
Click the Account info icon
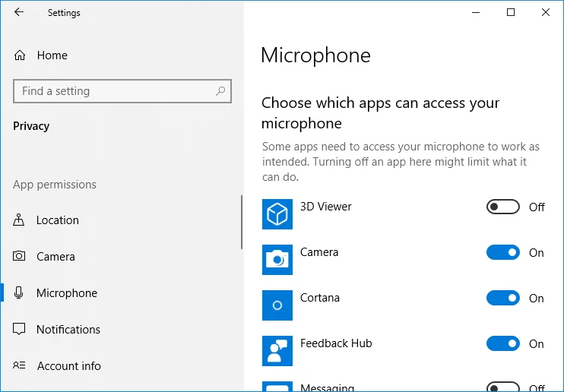19,365
